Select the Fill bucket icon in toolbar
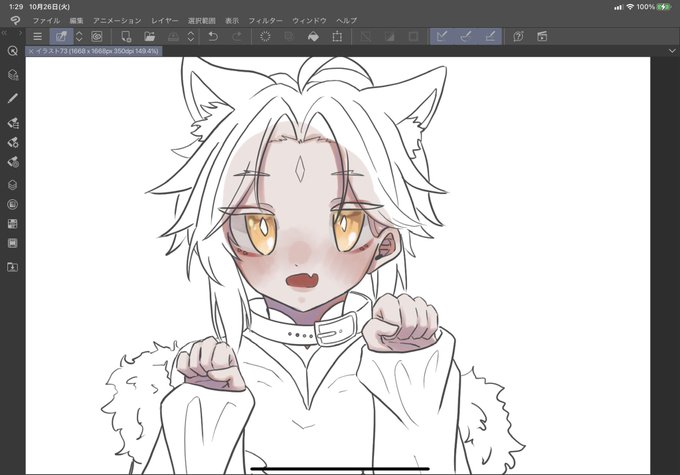The image size is (680, 475). 313,37
